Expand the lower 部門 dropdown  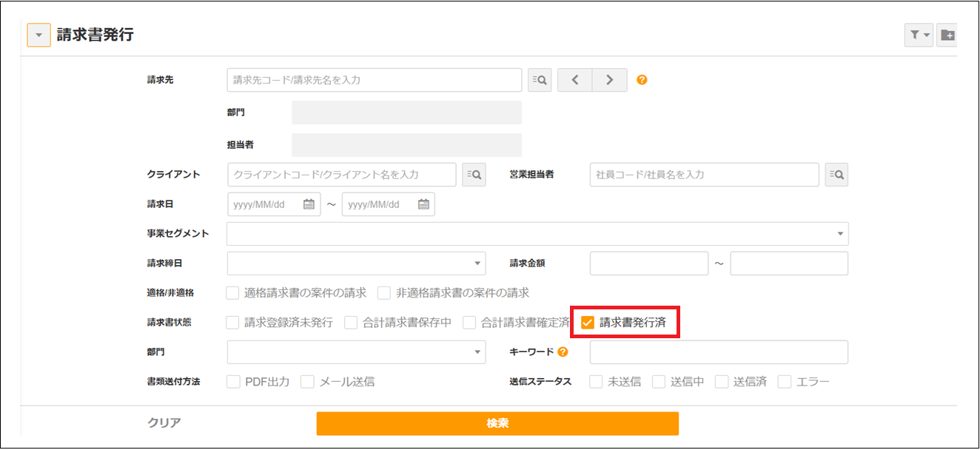coord(357,352)
